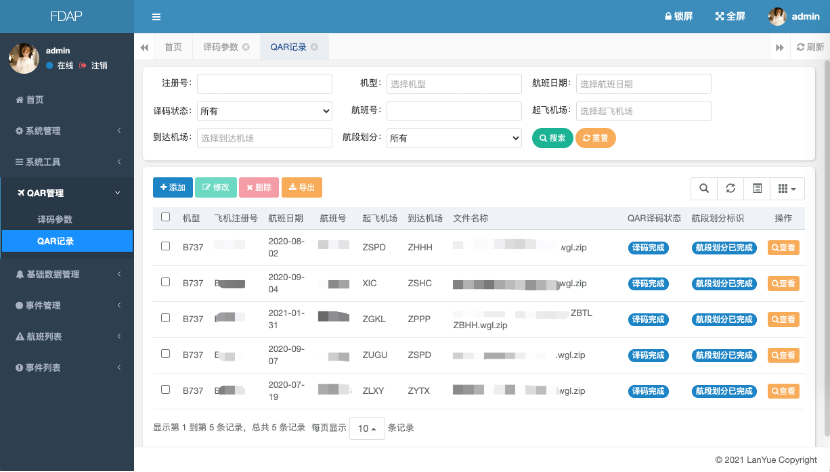
Task: Click the 添加 add button
Action: click(173, 187)
